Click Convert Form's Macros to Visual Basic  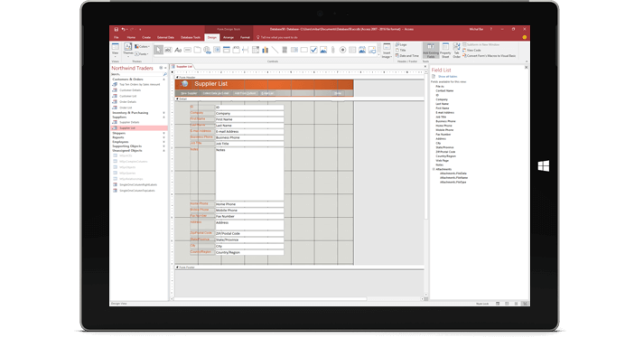(x=489, y=55)
